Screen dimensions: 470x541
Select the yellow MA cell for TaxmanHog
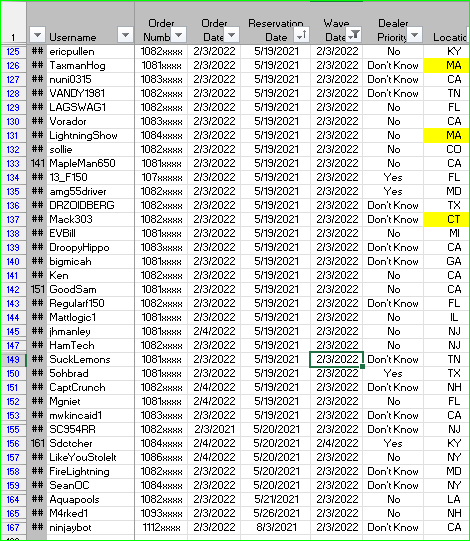click(x=446, y=66)
